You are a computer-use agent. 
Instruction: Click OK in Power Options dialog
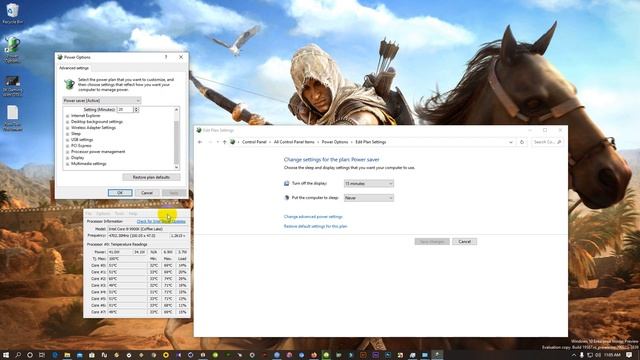pos(120,193)
